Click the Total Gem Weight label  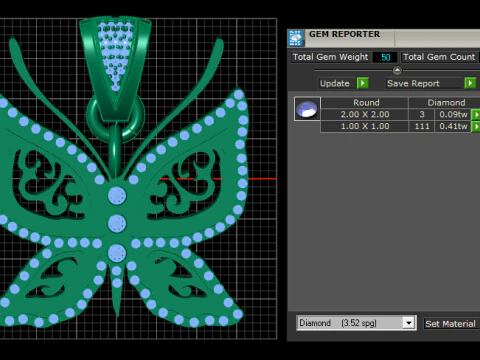(330, 57)
